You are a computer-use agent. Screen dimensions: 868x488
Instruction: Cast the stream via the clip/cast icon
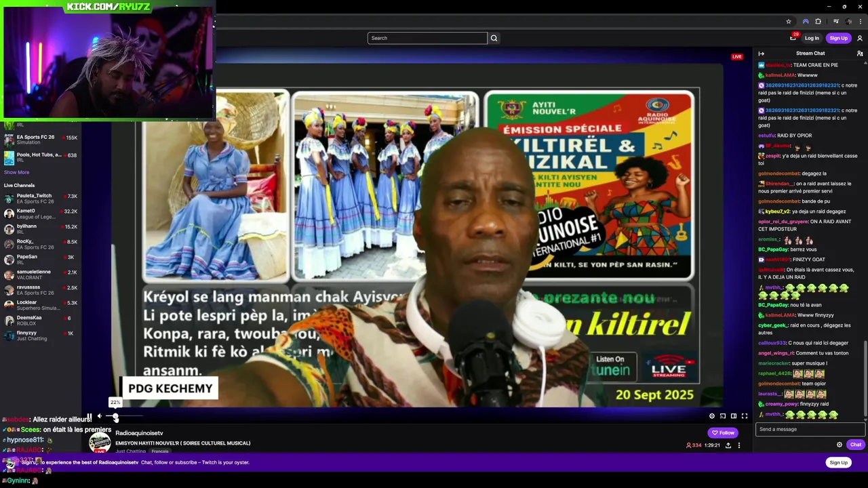point(723,416)
